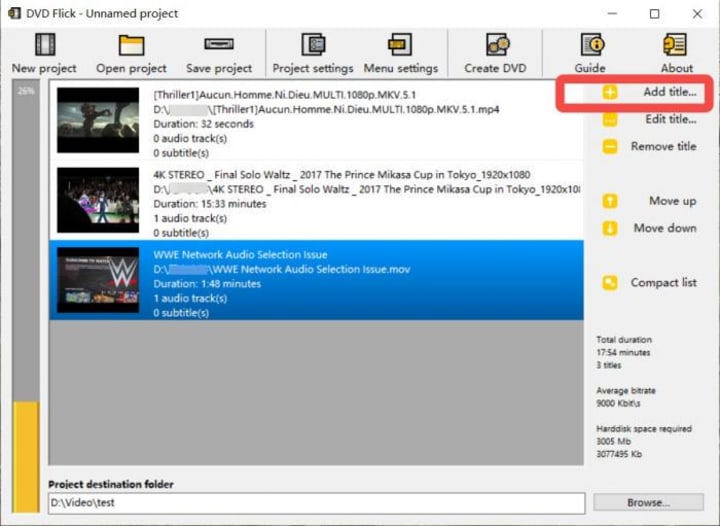Click the Compact list icon
Image resolution: width=720 pixels, height=526 pixels.
610,283
